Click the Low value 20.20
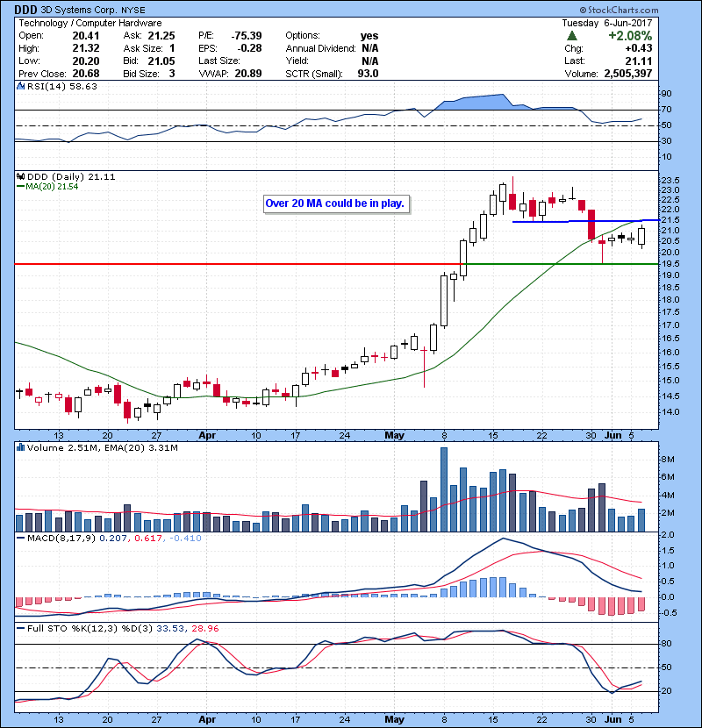Image resolution: width=702 pixels, height=728 pixels. tap(86, 61)
